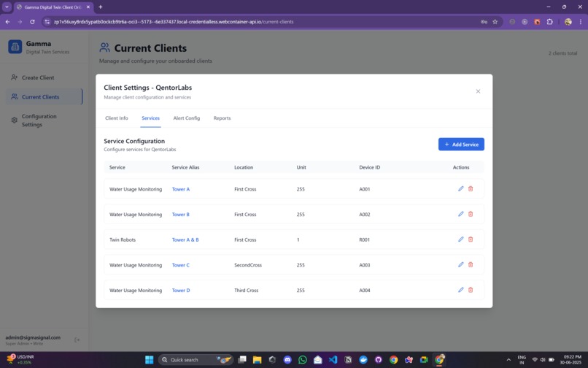This screenshot has width=588, height=368.
Task: Open the clock showing 09:22 PM
Action: [x=570, y=359]
